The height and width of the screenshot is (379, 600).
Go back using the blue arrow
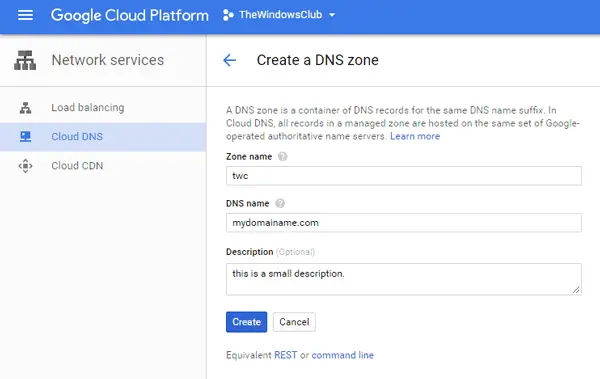(x=229, y=60)
